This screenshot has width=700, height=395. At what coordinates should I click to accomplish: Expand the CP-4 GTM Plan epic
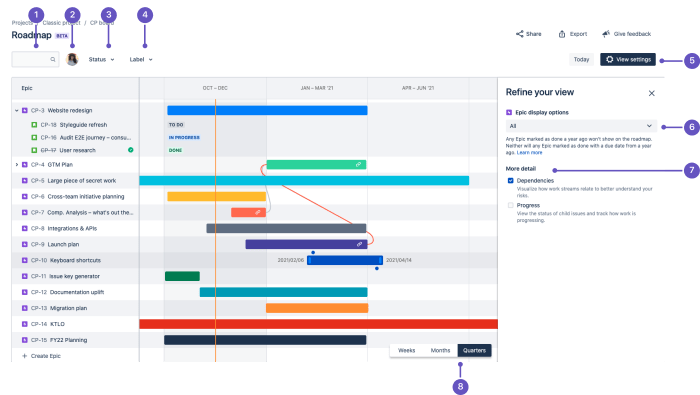point(17,165)
